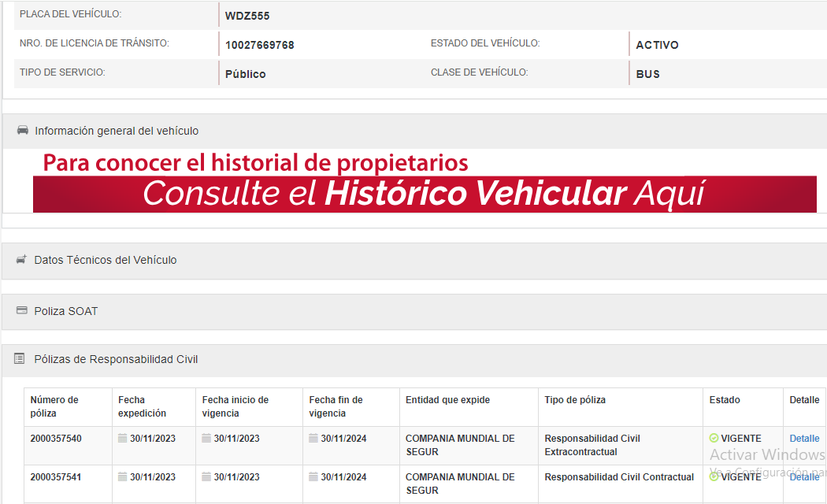Click calendar icon in policy 2000357541 end date
This screenshot has width=827, height=504.
pos(313,477)
